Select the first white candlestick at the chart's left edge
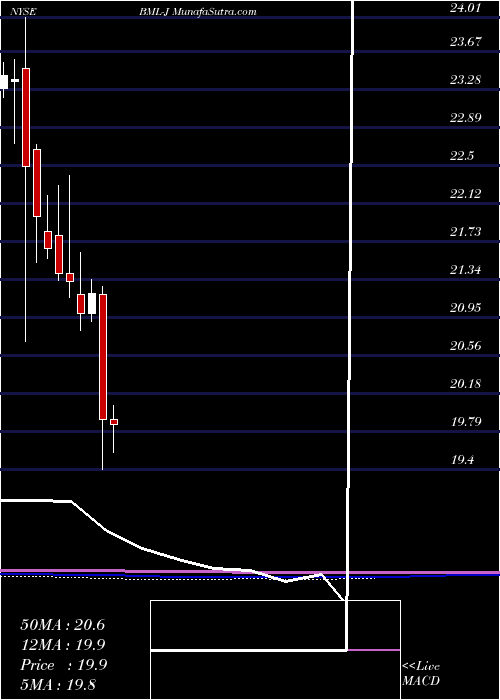 tap(4, 82)
